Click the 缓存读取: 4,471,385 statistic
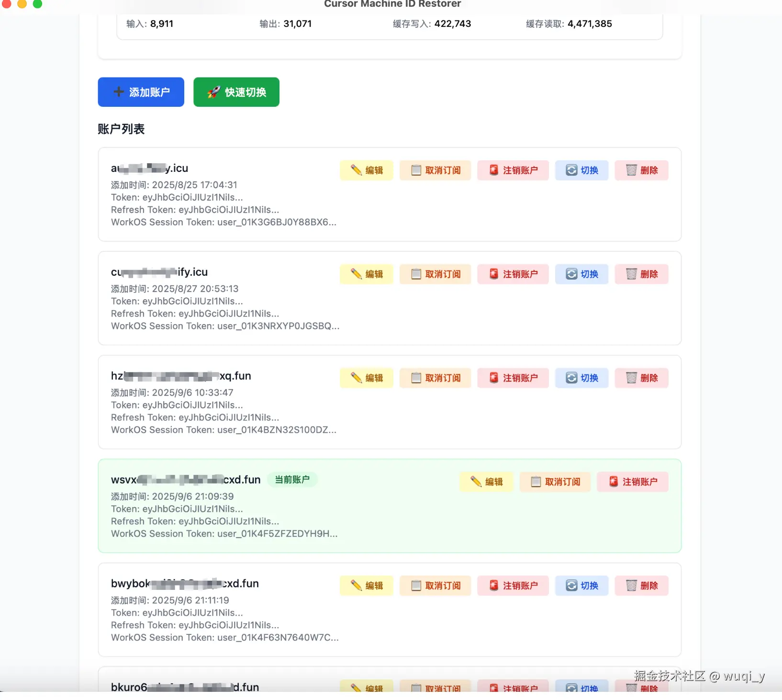782x700 pixels. coord(569,24)
